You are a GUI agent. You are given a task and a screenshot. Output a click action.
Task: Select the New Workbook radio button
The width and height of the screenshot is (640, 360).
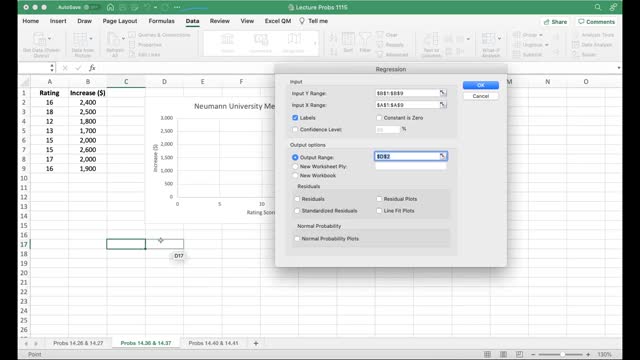pos(295,176)
